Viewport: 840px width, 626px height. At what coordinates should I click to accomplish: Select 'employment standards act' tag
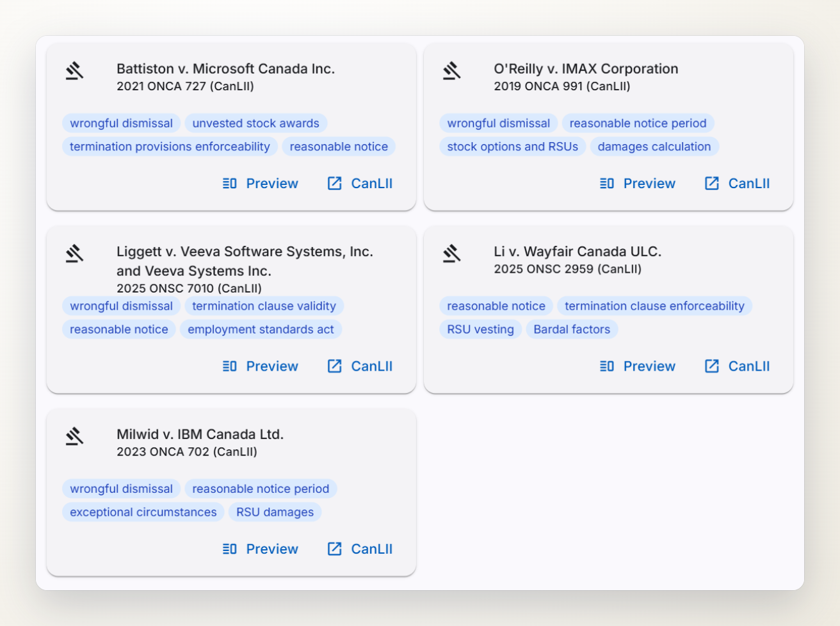click(x=261, y=330)
